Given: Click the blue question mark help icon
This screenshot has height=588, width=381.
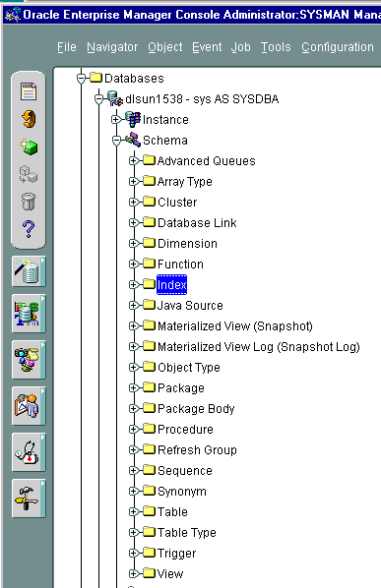Looking at the screenshot, I should (29, 229).
